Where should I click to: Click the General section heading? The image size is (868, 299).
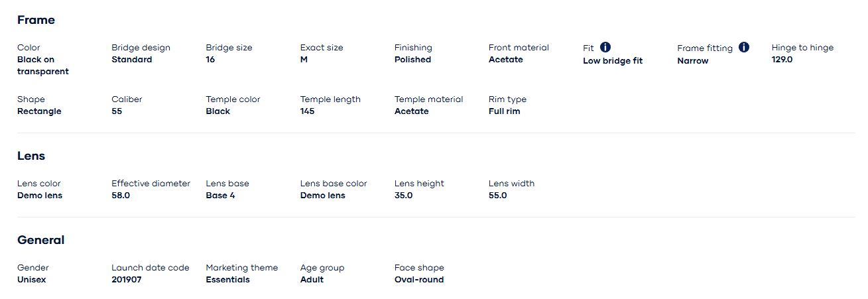coord(40,240)
